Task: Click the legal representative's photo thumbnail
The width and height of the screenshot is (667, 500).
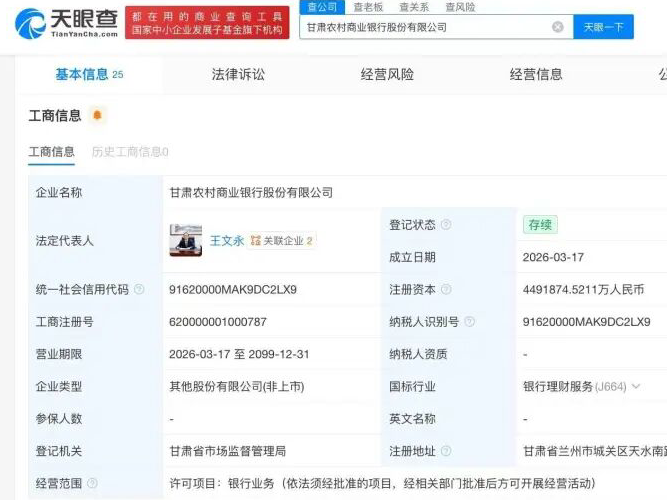Action: [x=186, y=240]
